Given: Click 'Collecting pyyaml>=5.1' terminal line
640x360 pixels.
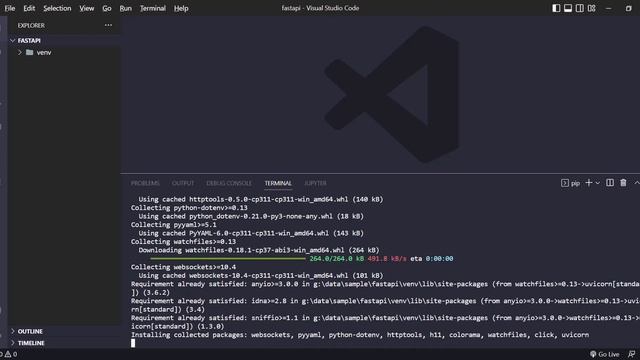Looking at the screenshot, I should coord(173,225).
